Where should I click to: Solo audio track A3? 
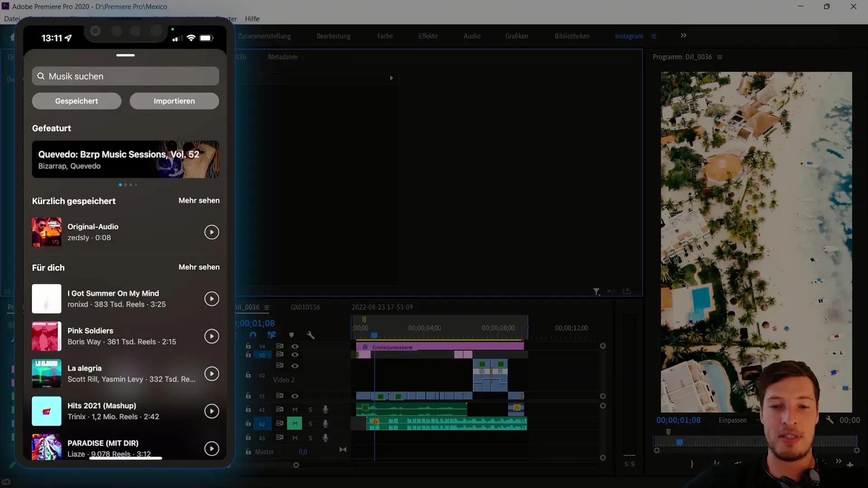[x=310, y=438]
